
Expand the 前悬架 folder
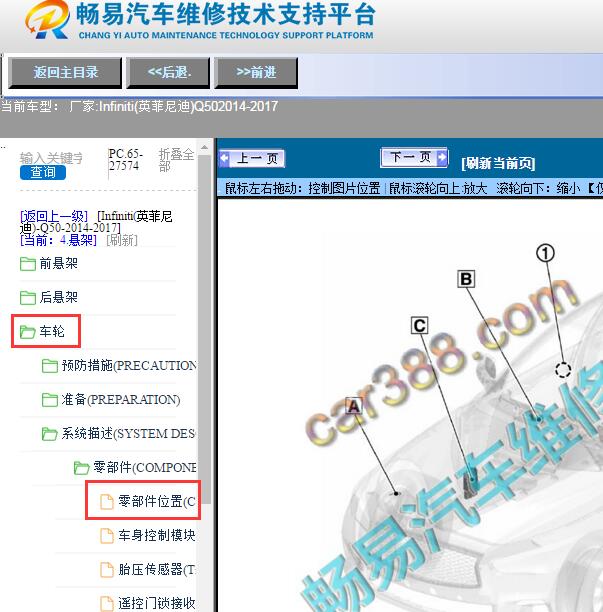click(x=59, y=263)
